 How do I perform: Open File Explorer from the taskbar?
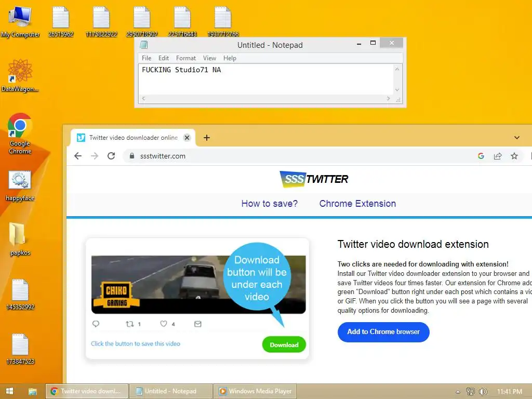(x=33, y=391)
